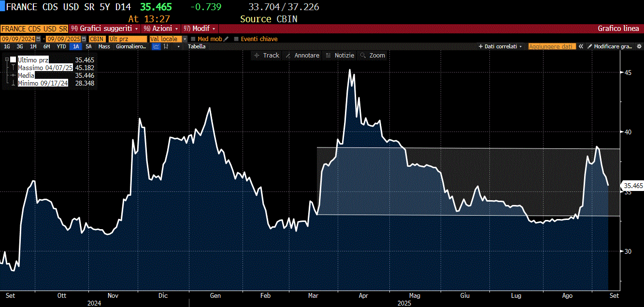Activate the Zoom magnifier tool

[372, 56]
